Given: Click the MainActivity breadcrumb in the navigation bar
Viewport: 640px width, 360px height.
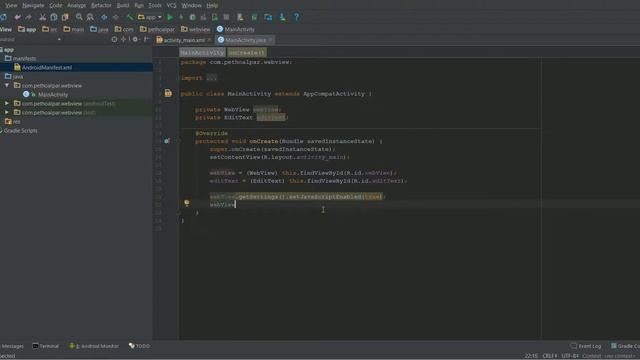Looking at the screenshot, I should click(236, 29).
